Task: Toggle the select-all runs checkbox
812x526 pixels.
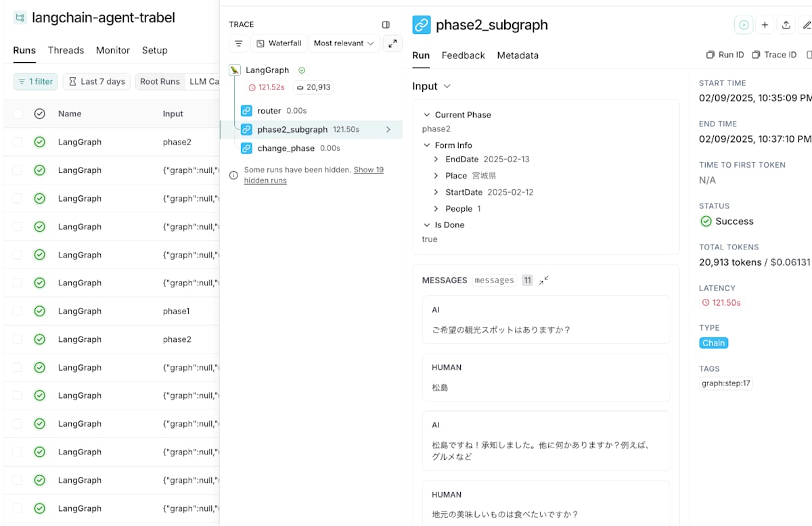Action: tap(18, 114)
